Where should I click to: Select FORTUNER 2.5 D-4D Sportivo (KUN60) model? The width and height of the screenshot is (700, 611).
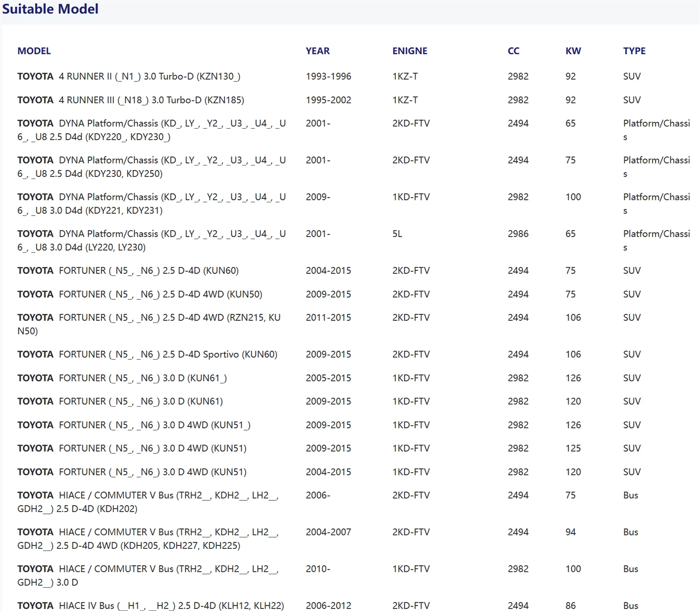(147, 354)
